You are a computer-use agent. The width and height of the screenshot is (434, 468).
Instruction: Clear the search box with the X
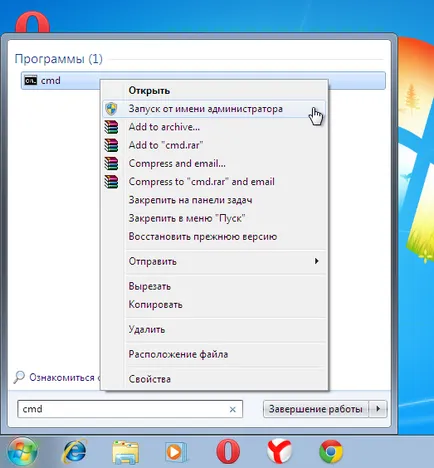[233, 409]
